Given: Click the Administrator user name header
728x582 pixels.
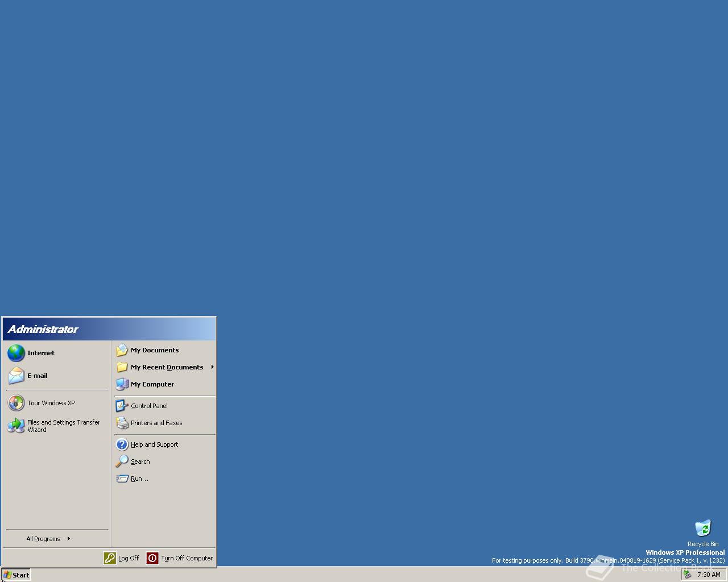Looking at the screenshot, I should coord(43,329).
